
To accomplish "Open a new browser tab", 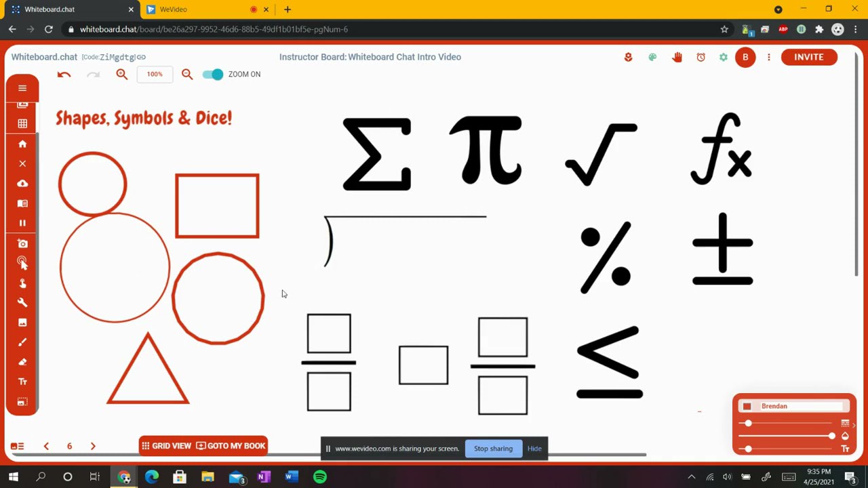I will point(288,9).
